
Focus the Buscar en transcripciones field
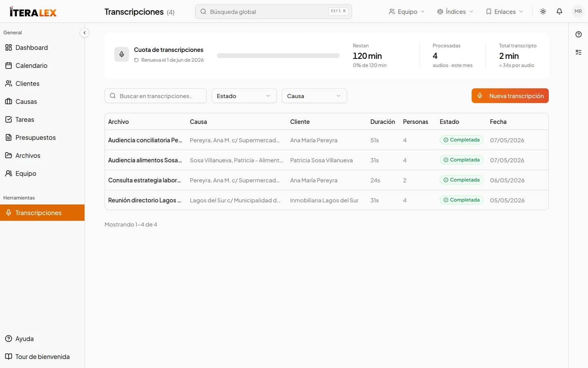156,96
